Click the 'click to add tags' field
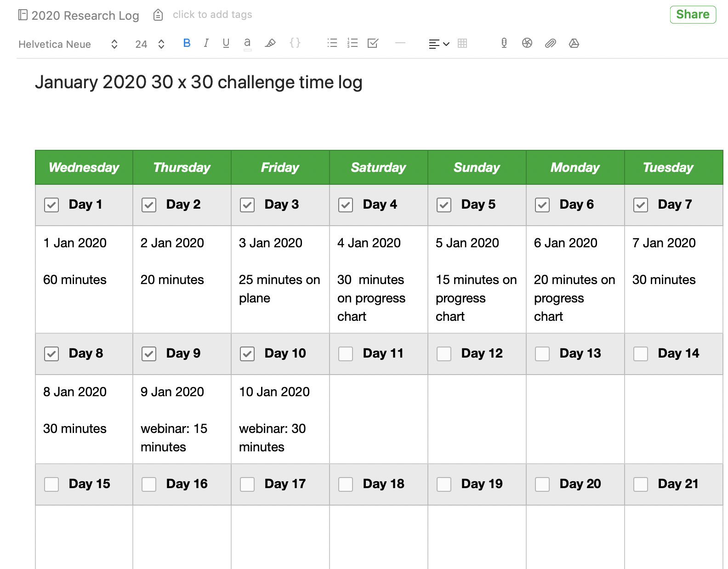The image size is (728, 569). (212, 15)
